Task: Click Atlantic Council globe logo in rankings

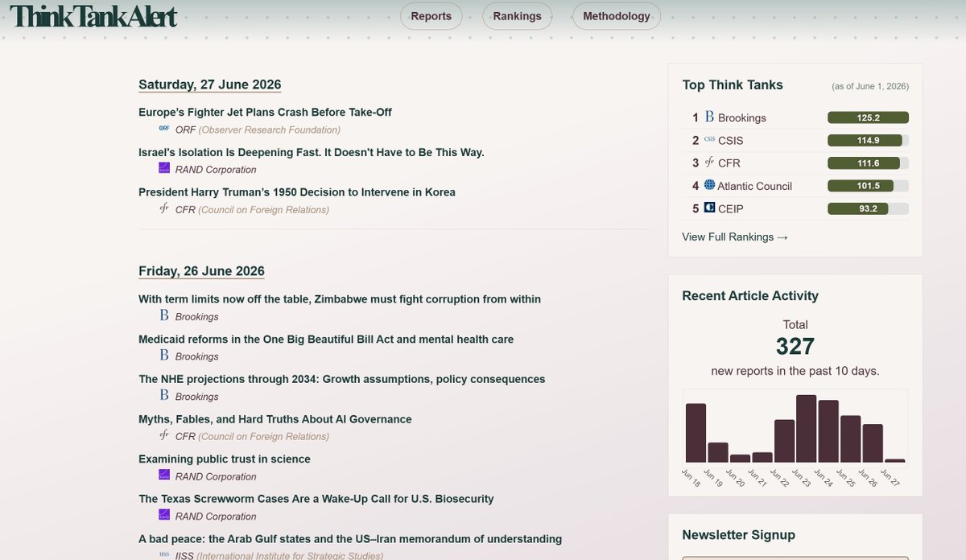Action: pos(709,185)
